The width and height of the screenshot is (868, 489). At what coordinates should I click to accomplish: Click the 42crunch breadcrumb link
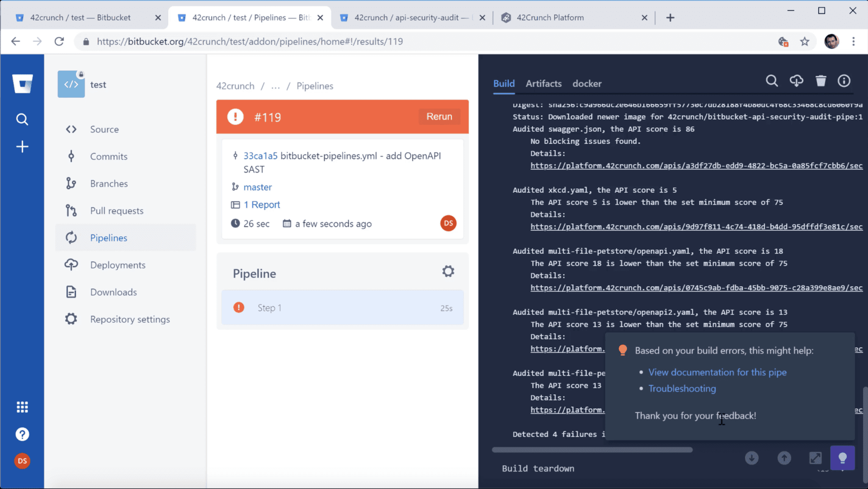coord(235,86)
